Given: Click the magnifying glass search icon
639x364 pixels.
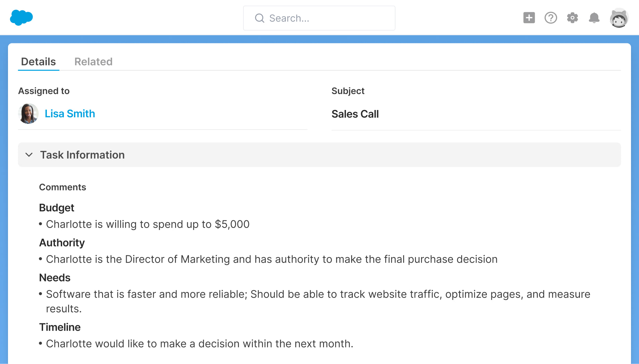Looking at the screenshot, I should 259,18.
